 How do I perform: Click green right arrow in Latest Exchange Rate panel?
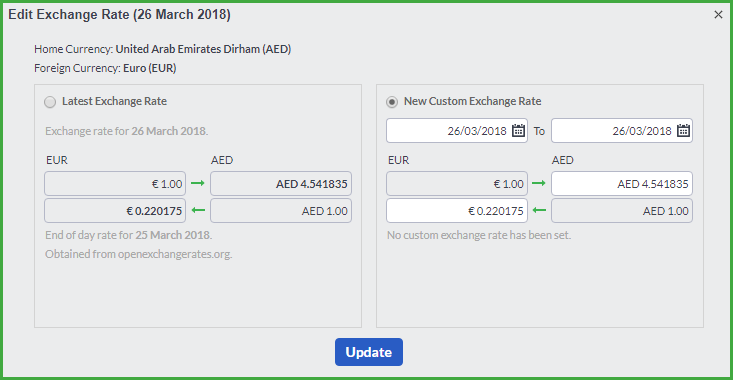[198, 183]
